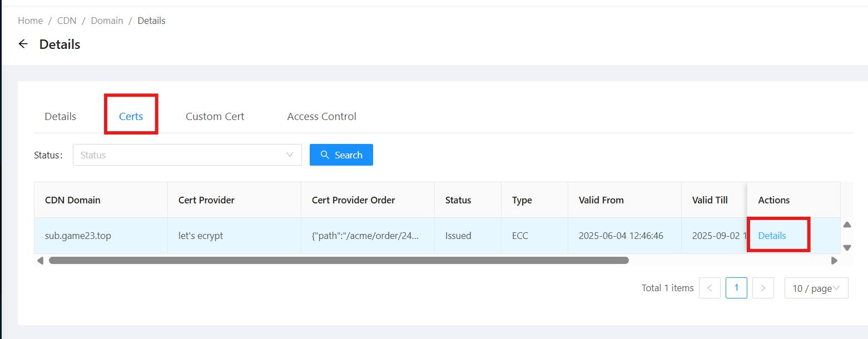The height and width of the screenshot is (339, 868).
Task: Click the table's scroll down arrow
Action: pos(847,247)
